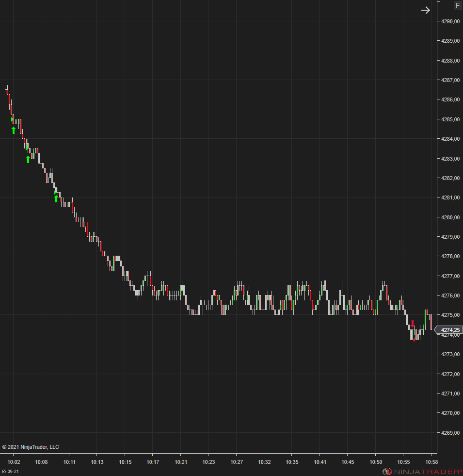The image size is (463, 476).
Task: Click the right-pointing arrow icon at chart top
Action: point(425,10)
